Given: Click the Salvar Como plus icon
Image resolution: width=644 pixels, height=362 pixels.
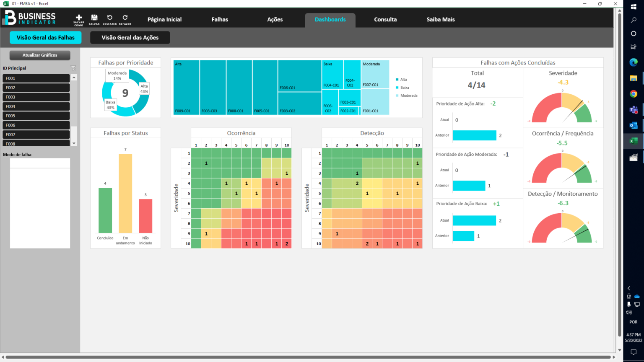Looking at the screenshot, I should tap(79, 18).
